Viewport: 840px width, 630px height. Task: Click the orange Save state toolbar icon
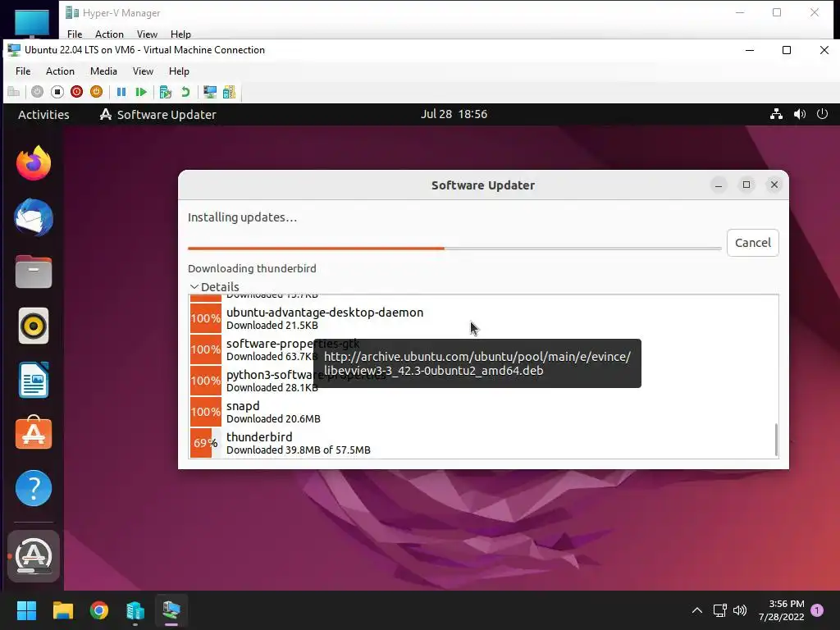coord(97,92)
